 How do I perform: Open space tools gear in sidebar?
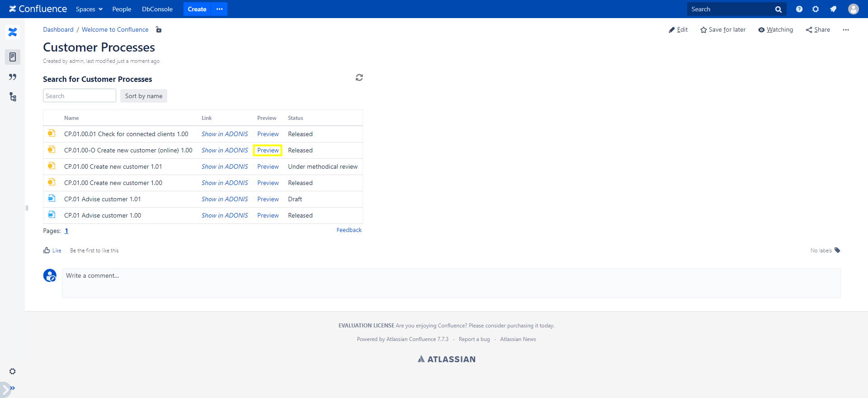point(13,371)
